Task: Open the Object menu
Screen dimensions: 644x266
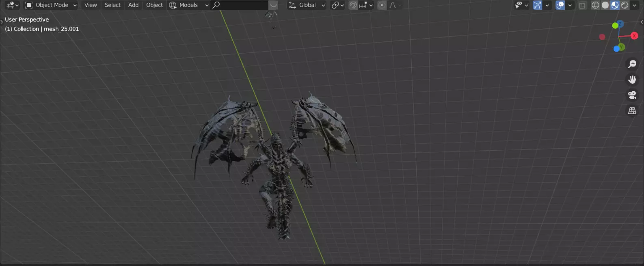Action: [154, 5]
